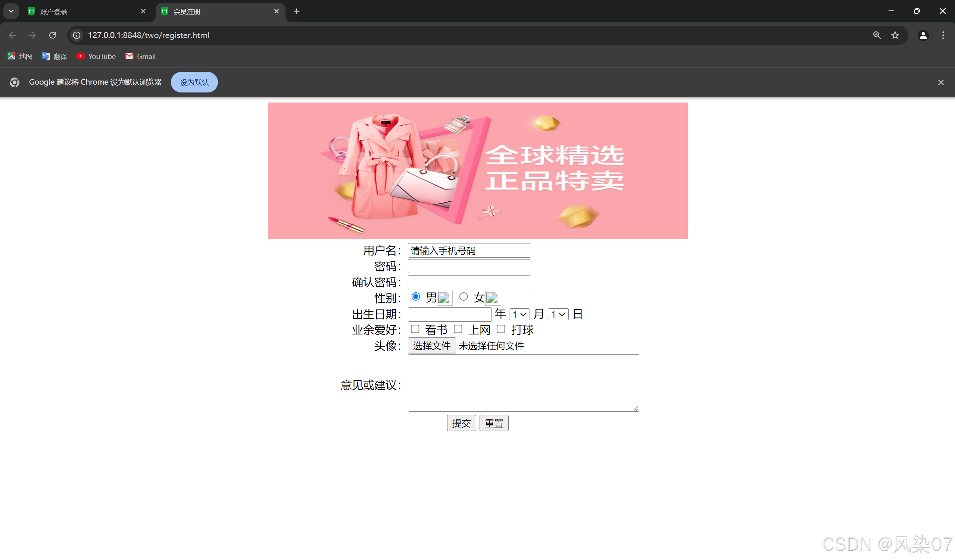
Task: Click the zoom magnifier icon in address bar
Action: 877,35
